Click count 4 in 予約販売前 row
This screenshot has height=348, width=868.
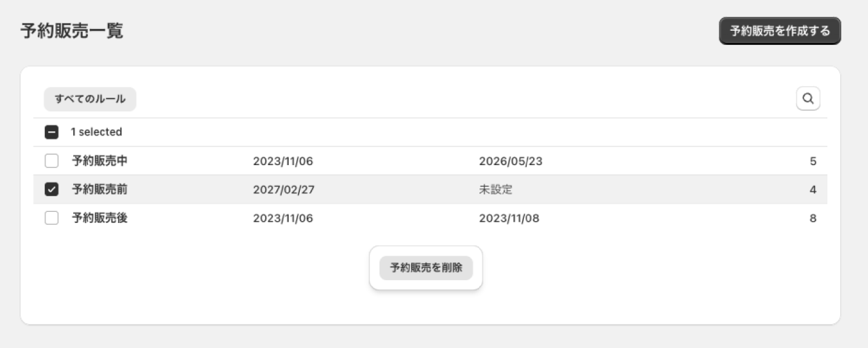[x=813, y=190]
